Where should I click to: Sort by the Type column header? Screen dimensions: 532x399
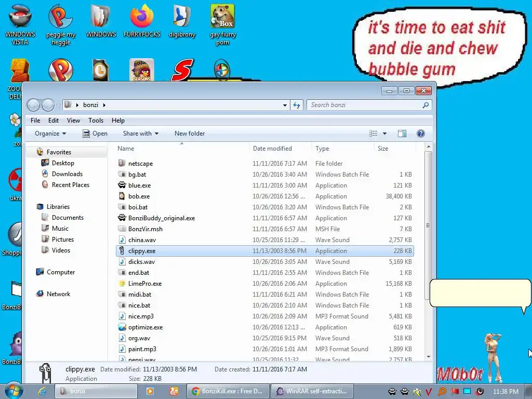tap(343, 149)
